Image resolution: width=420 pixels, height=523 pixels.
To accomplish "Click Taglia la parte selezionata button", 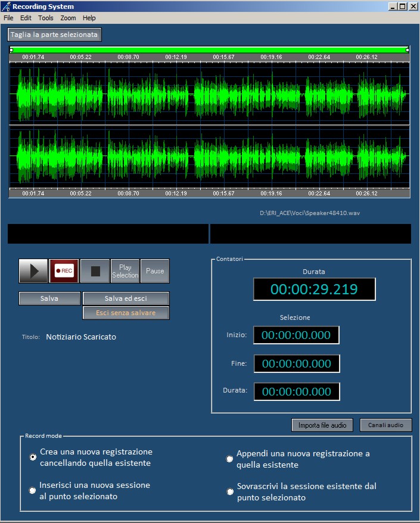I will [x=54, y=35].
